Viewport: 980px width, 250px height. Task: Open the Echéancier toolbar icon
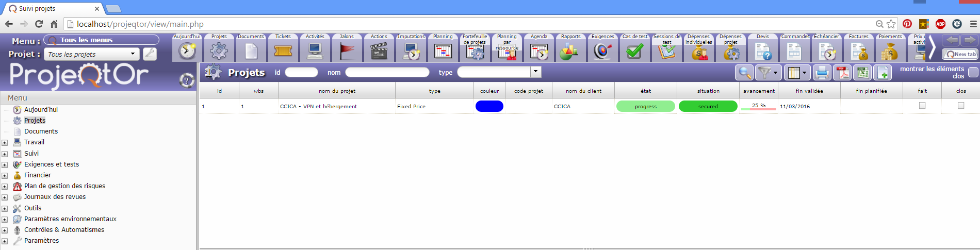[x=827, y=51]
